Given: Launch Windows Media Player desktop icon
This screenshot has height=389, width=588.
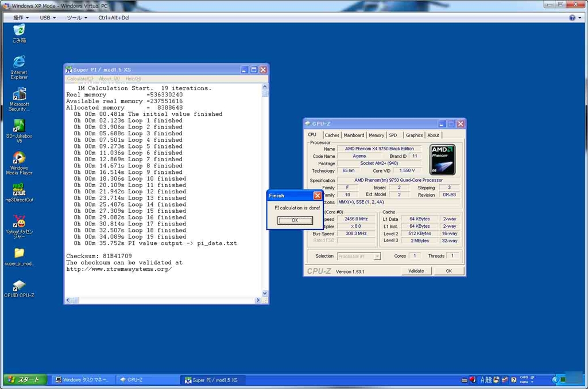Looking at the screenshot, I should pyautogui.click(x=19, y=158).
